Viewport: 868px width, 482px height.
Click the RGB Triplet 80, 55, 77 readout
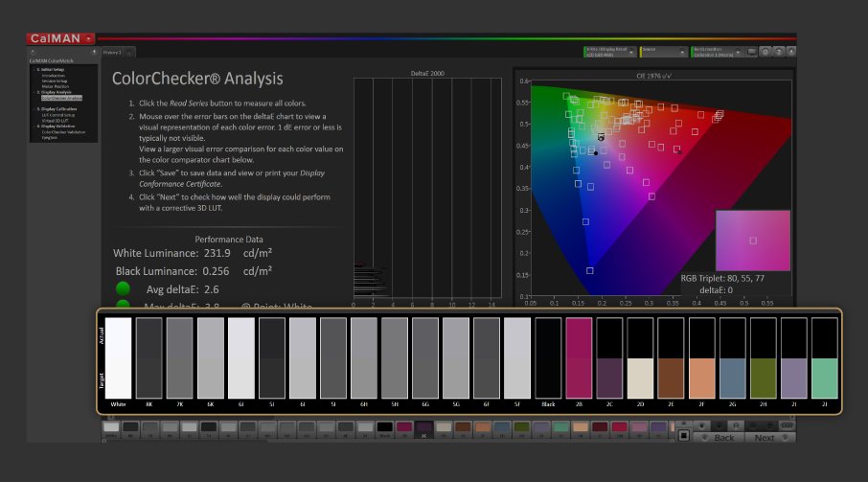coord(722,278)
